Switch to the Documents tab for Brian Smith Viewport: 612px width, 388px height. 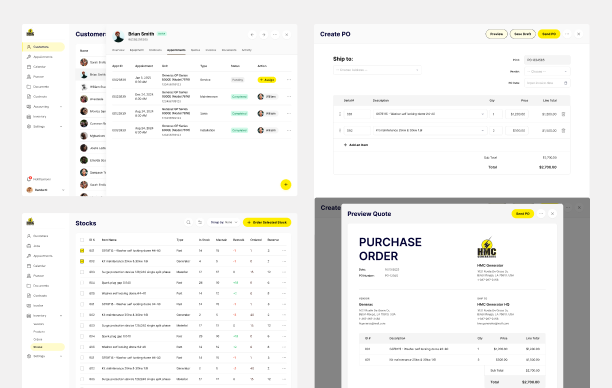[x=229, y=50]
